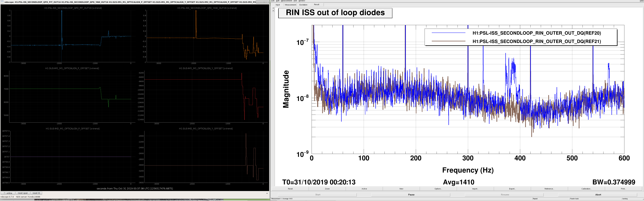Image resolution: width=644 pixels, height=201 pixels.
Task: Abort the running measurement
Action: 598,195
